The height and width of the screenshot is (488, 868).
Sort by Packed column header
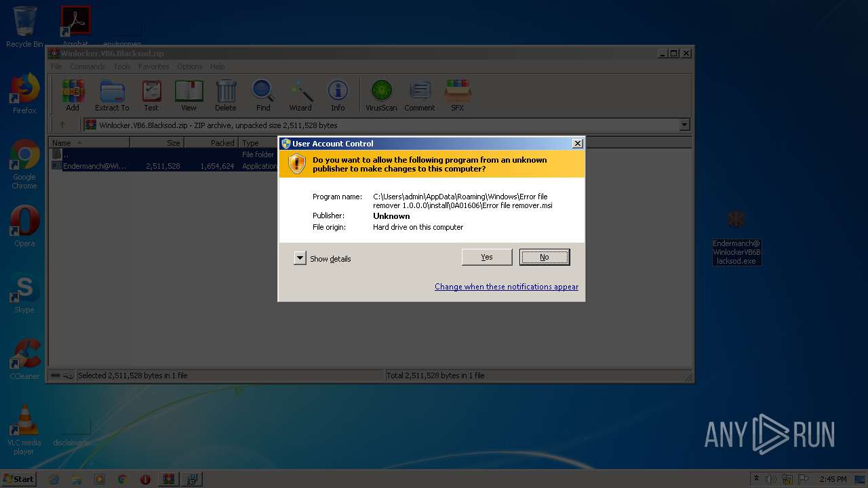click(x=211, y=143)
